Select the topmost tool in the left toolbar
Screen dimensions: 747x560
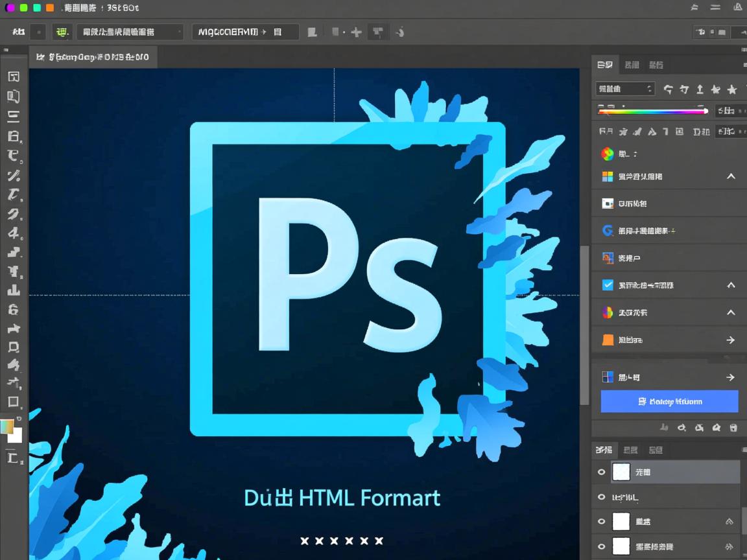point(13,76)
